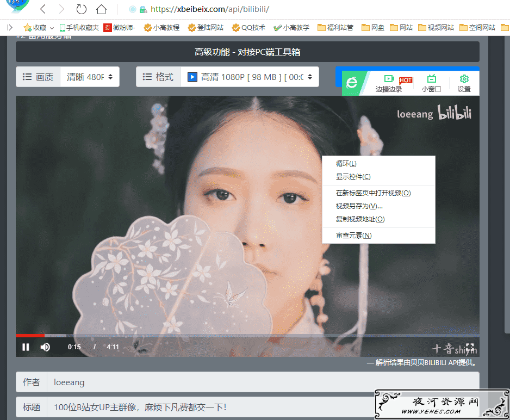Click the green browser e logo icon
Image resolution: width=510 pixels, height=420 pixels.
pyautogui.click(x=352, y=83)
